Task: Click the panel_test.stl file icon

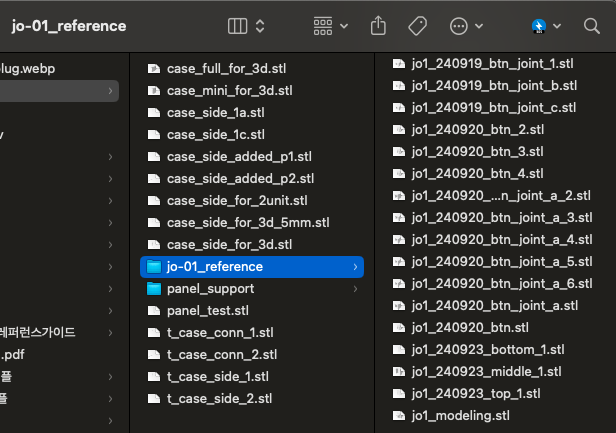Action: pos(154,311)
